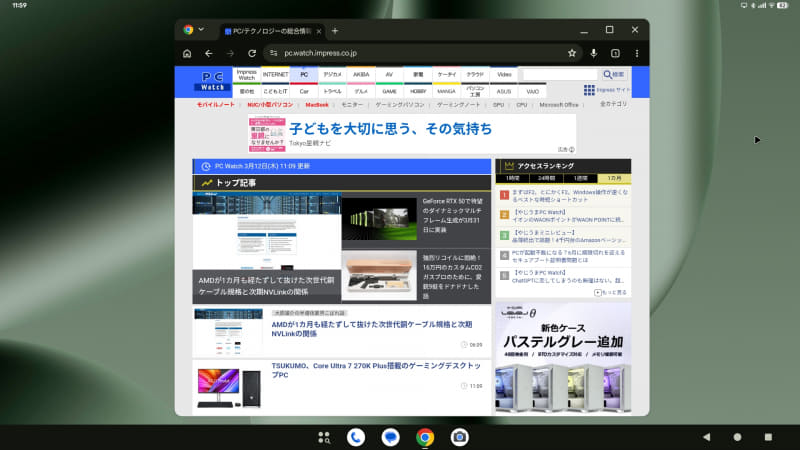Click the address bar URL field
800x450 pixels.
tap(421, 53)
